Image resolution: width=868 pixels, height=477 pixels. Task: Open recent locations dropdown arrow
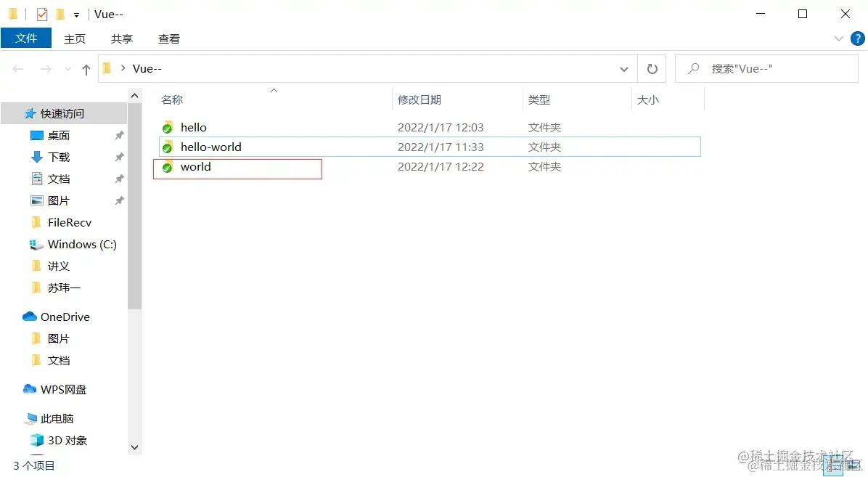click(67, 69)
